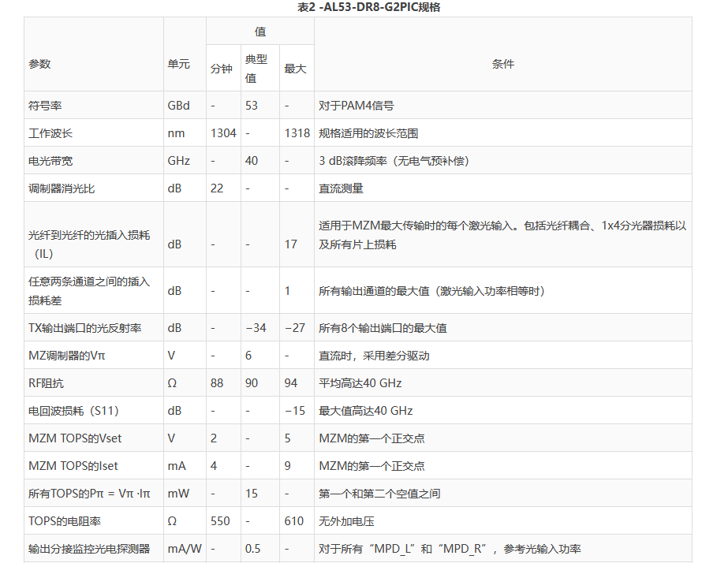Click the mA unit in MZM TOPS的Iset row
Viewport: 728px width, 563px height.
(177, 466)
